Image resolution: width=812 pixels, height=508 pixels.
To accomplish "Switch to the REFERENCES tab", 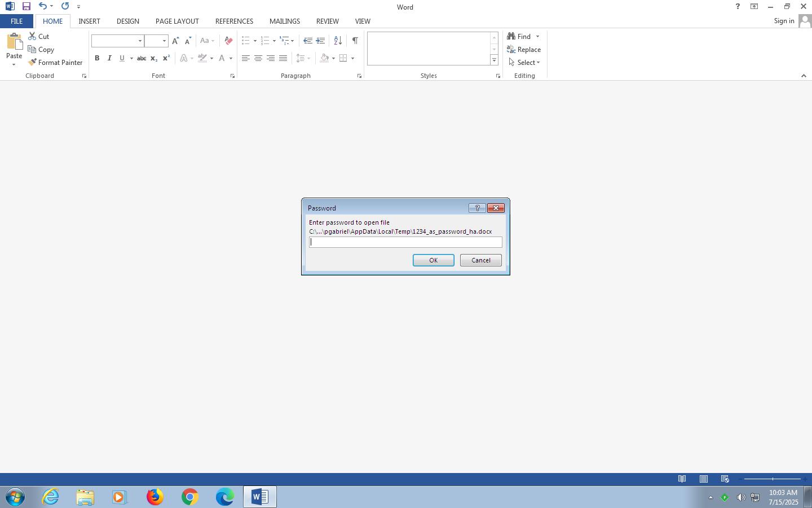I will coord(234,21).
